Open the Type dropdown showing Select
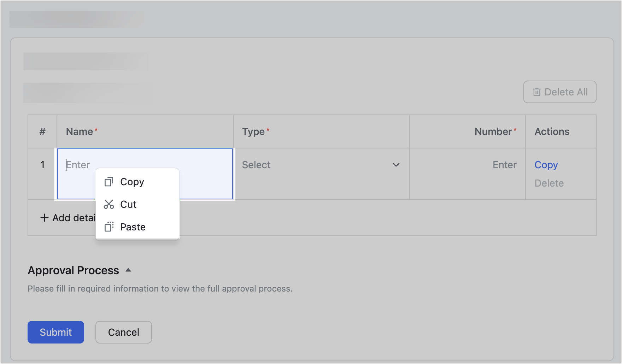This screenshot has width=622, height=364. (x=318, y=165)
